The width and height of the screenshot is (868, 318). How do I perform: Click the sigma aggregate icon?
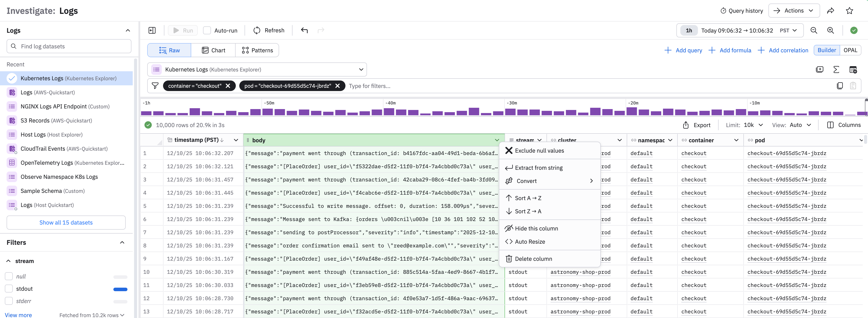coord(836,69)
